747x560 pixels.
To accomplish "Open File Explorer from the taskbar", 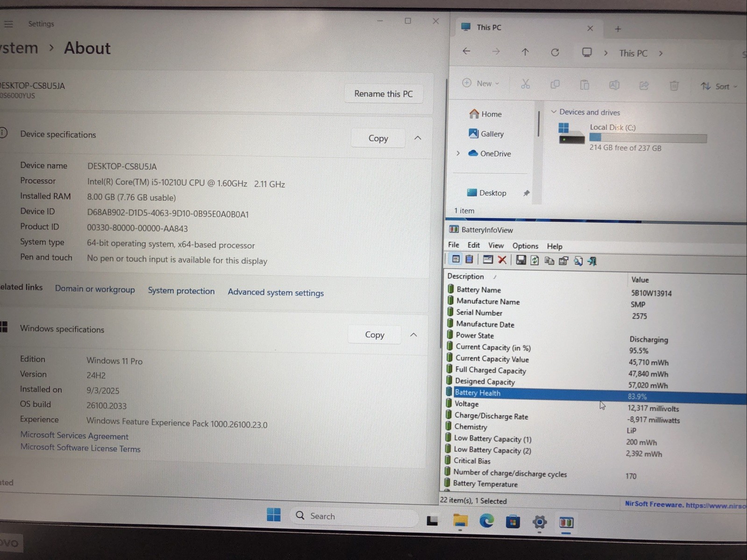I will click(460, 521).
